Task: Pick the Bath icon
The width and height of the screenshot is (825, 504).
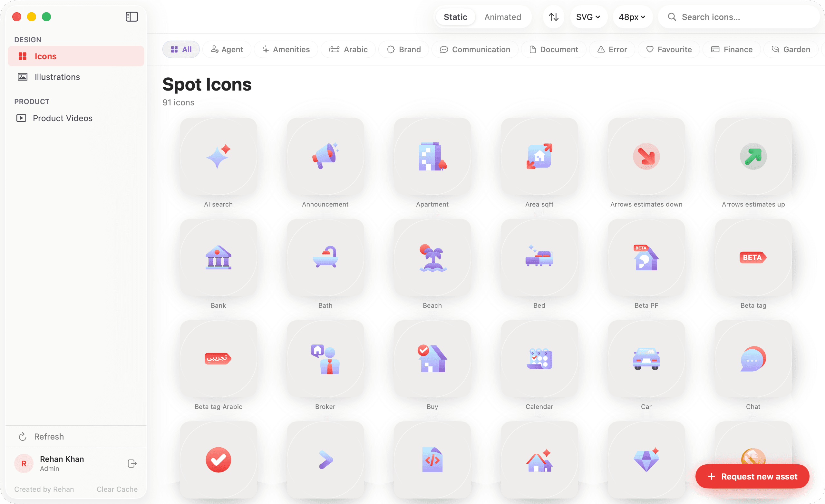Action: pyautogui.click(x=325, y=257)
